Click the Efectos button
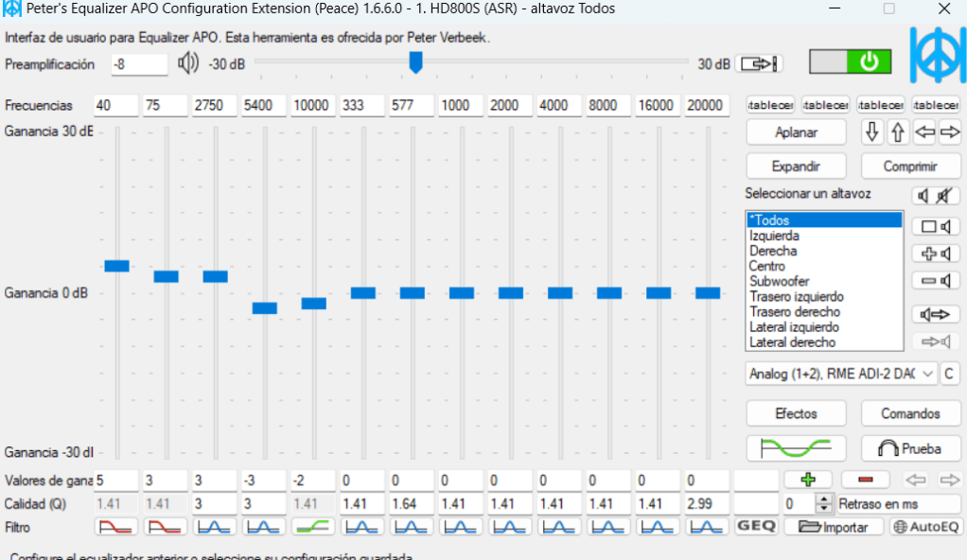The width and height of the screenshot is (967, 560). point(796,413)
